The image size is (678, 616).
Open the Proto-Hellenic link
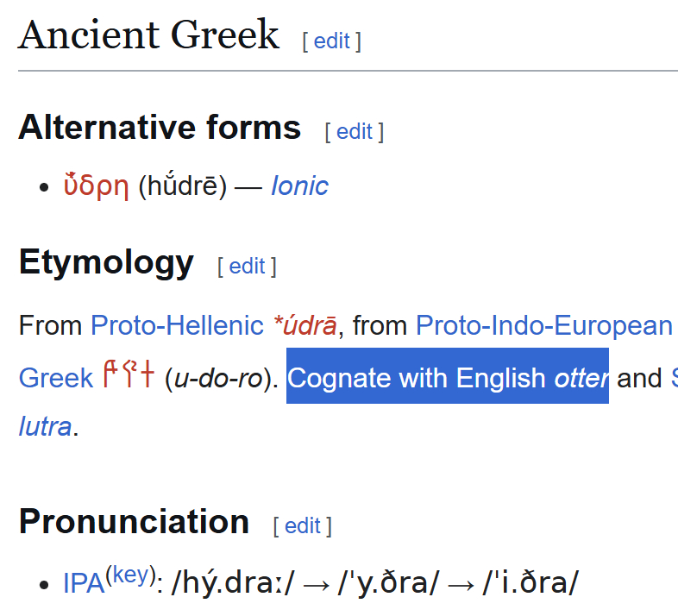click(177, 325)
